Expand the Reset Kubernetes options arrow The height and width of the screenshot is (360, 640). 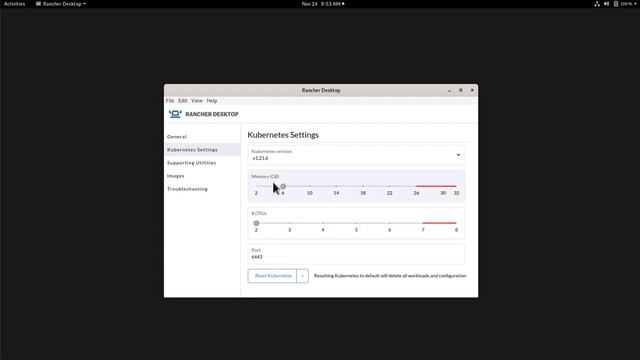pyautogui.click(x=302, y=276)
